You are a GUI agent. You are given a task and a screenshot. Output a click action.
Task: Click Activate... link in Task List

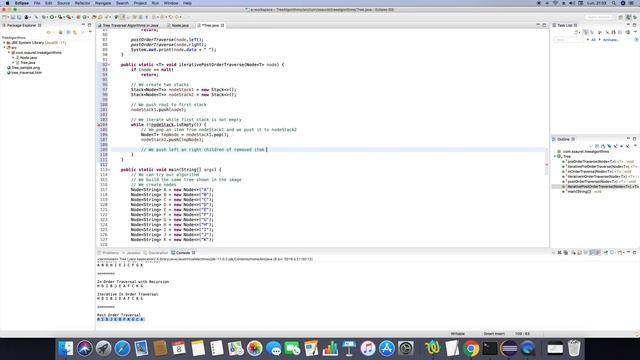[x=611, y=40]
